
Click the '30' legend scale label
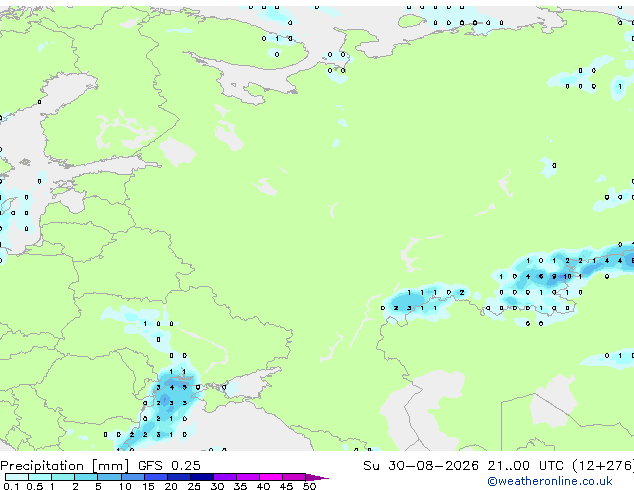[x=217, y=486]
